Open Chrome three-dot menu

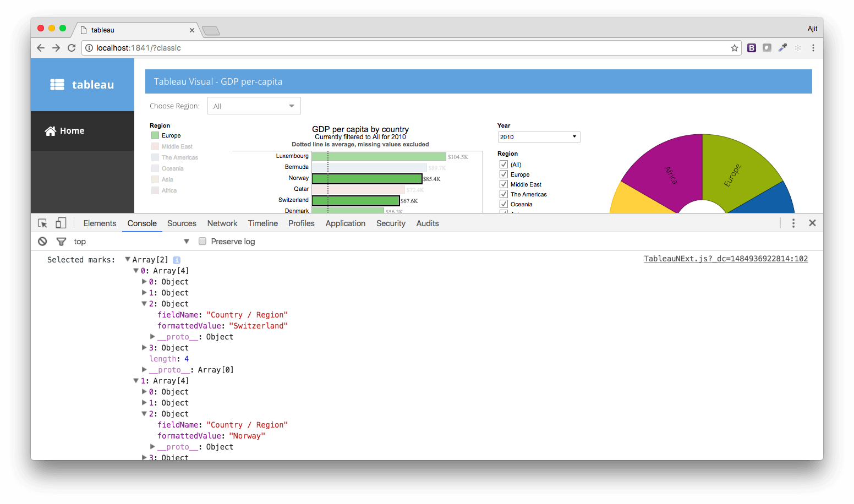click(813, 48)
